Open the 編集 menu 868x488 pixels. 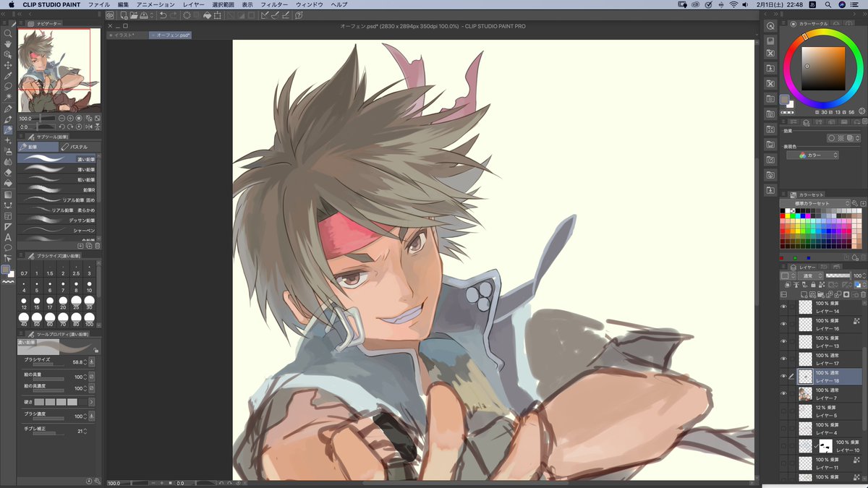coord(123,4)
